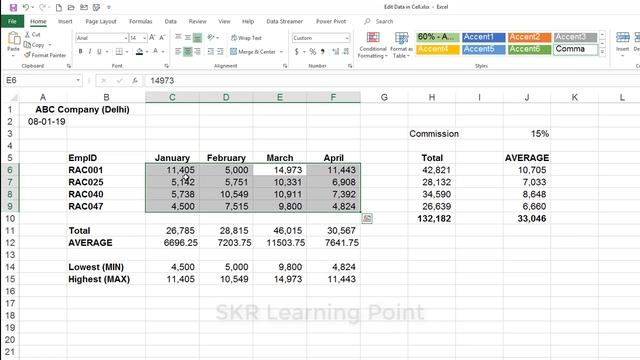Switch to the Insert tab

click(65, 21)
